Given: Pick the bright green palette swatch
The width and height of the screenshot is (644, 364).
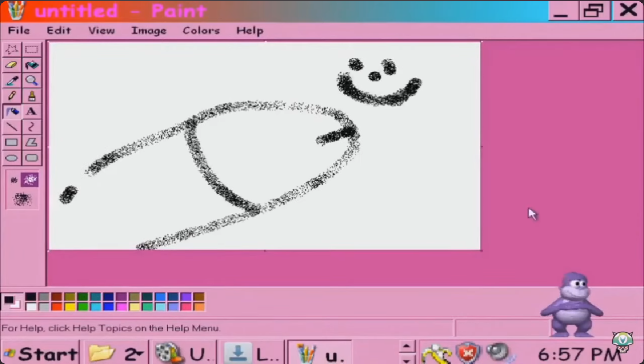Looking at the screenshot, I should point(83,307).
